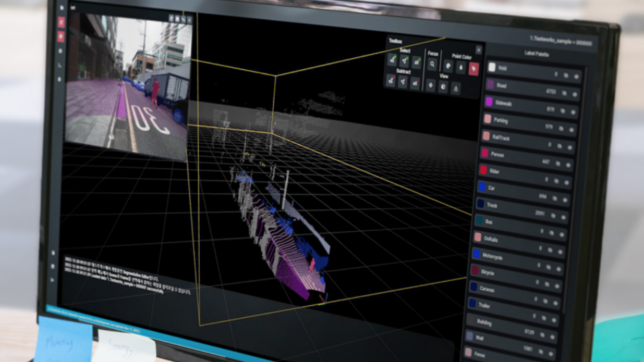Click the icon beside Road's point count
Screen dimensions: 644x362
coord(564,93)
